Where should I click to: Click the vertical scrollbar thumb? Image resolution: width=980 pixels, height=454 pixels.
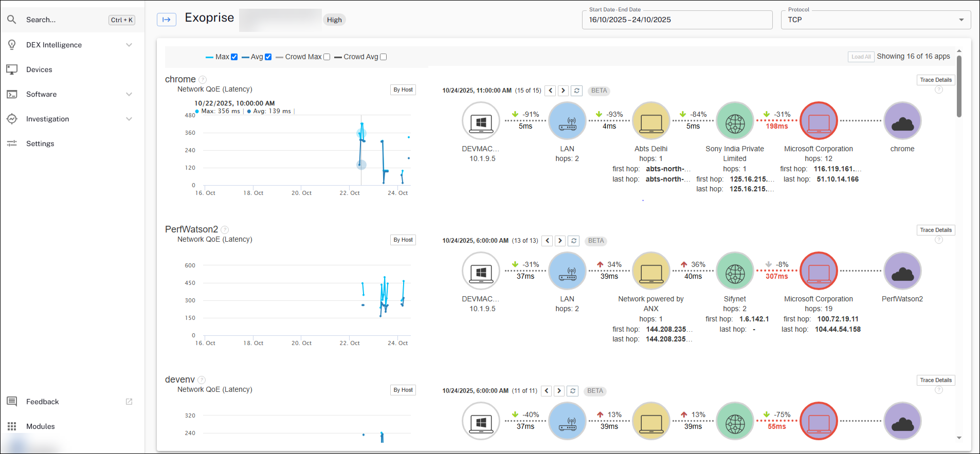959,86
